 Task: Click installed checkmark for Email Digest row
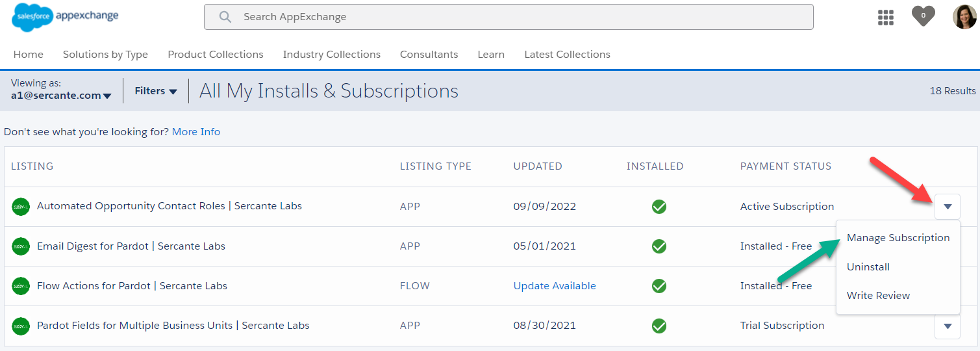coord(659,246)
